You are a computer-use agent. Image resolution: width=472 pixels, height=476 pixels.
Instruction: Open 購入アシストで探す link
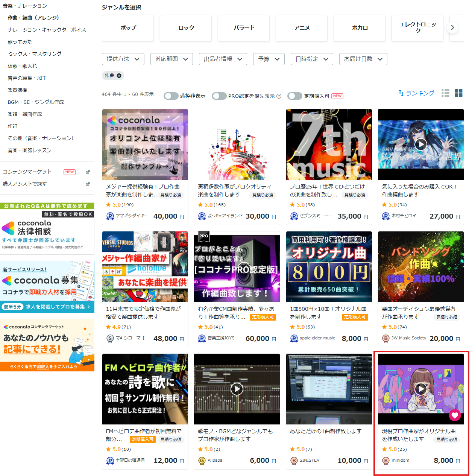pyautogui.click(x=25, y=184)
